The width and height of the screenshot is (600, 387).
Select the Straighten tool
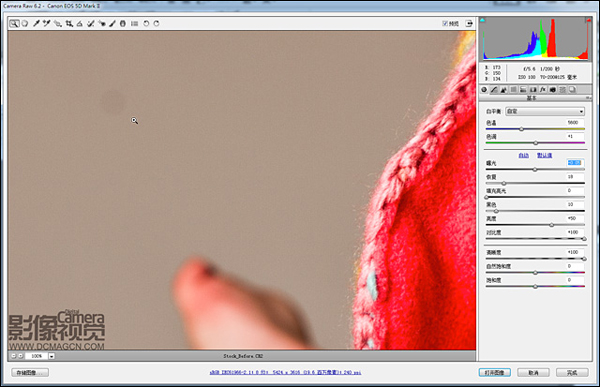coord(80,23)
